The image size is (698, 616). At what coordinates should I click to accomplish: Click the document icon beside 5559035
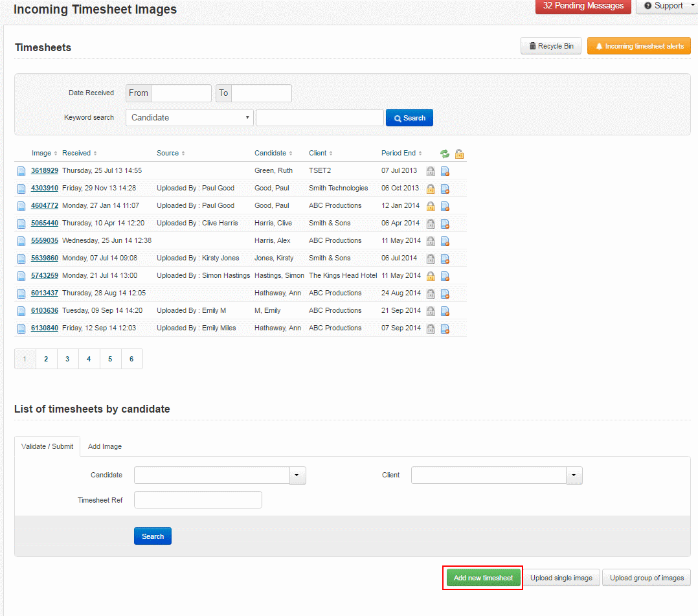[21, 241]
